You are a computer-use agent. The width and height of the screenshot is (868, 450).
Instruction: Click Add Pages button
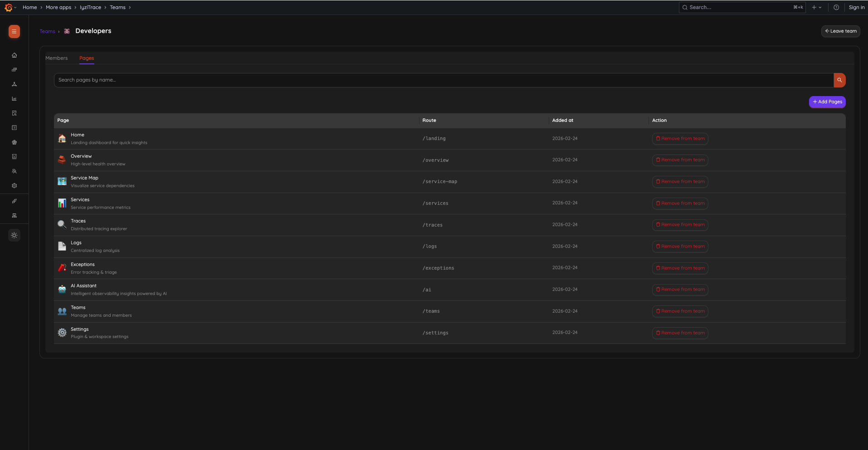pyautogui.click(x=827, y=102)
